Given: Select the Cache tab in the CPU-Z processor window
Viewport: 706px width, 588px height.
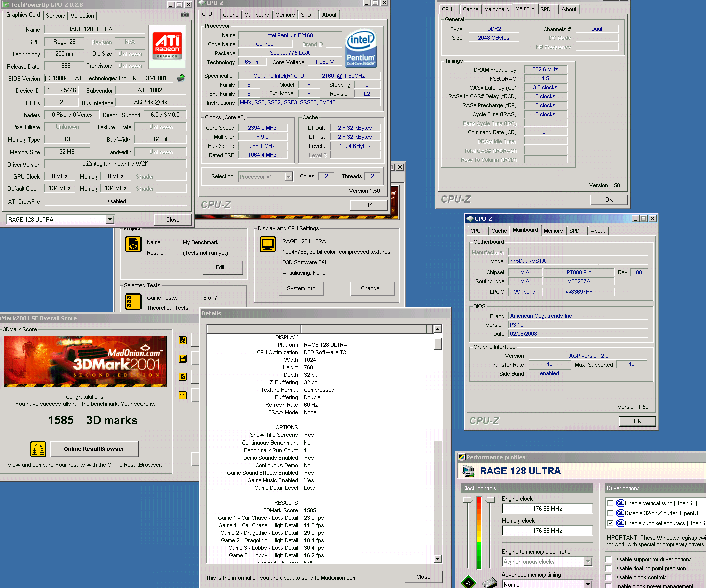Looking at the screenshot, I should (x=231, y=15).
